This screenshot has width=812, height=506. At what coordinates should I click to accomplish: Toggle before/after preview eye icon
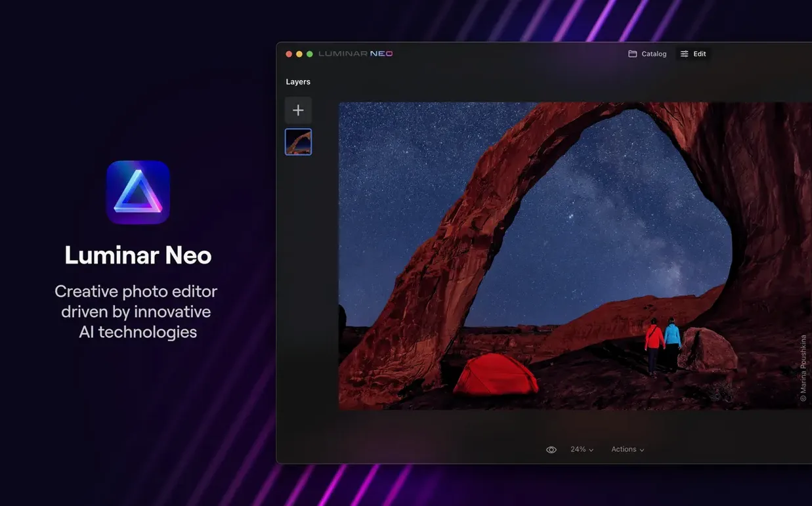coord(551,450)
